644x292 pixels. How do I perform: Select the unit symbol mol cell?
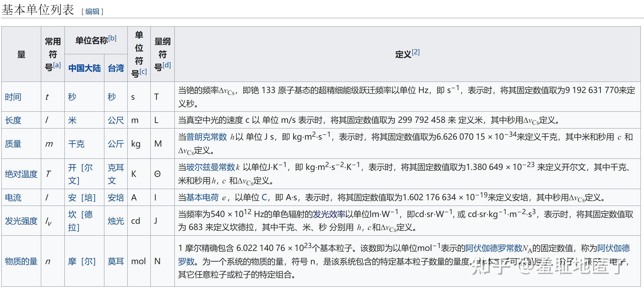[139, 261]
